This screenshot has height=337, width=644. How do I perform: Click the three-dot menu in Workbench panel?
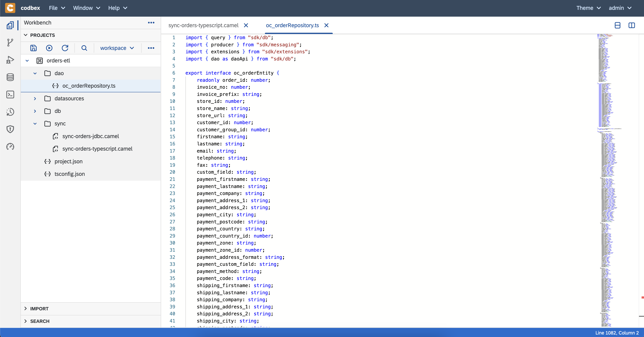(151, 23)
